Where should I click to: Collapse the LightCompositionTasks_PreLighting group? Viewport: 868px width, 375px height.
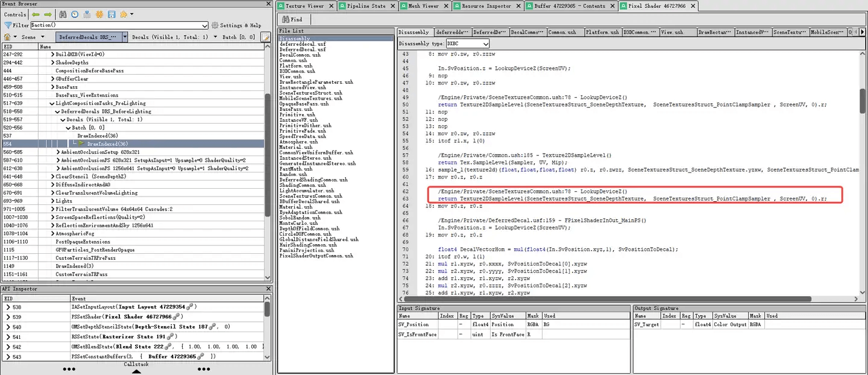pos(52,103)
